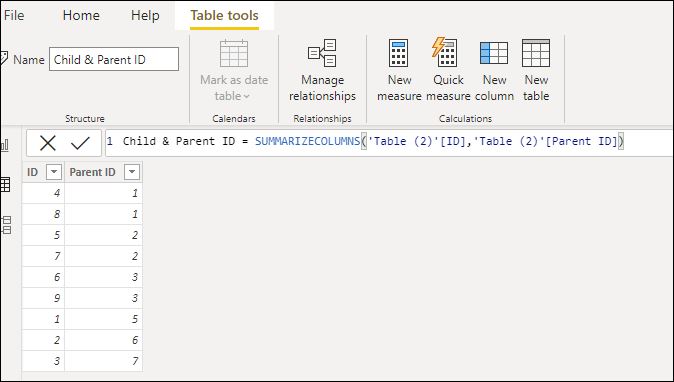Expand the Mark as date table dropdown
This screenshot has width=674, height=382.
tap(246, 96)
